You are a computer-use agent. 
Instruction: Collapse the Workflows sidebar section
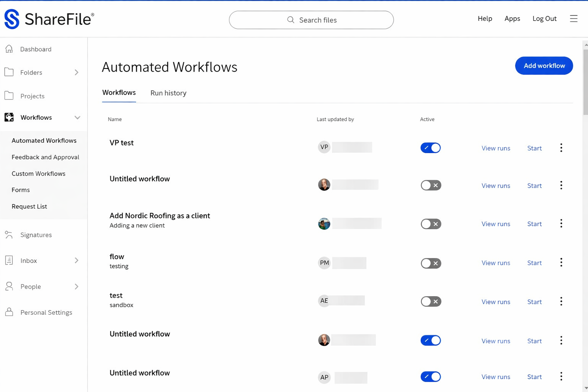pos(77,118)
